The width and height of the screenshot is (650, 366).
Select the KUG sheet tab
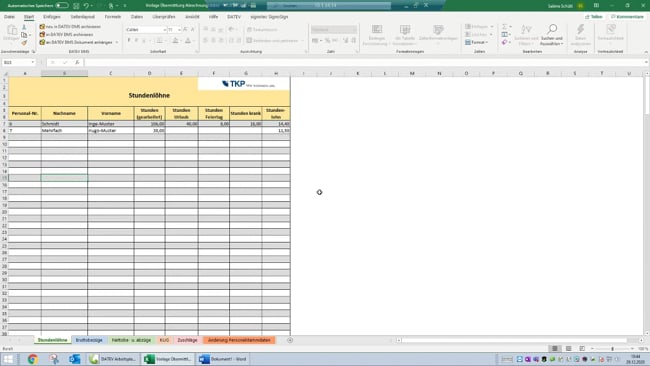pyautogui.click(x=164, y=340)
